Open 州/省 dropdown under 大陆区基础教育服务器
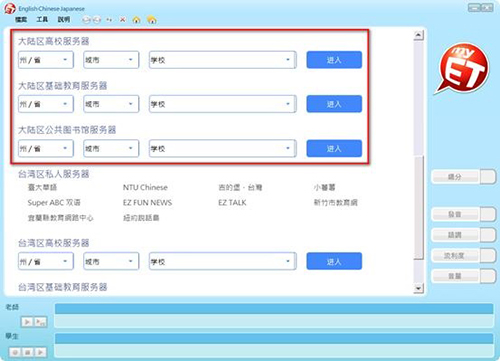The width and height of the screenshot is (500, 361). (46, 104)
